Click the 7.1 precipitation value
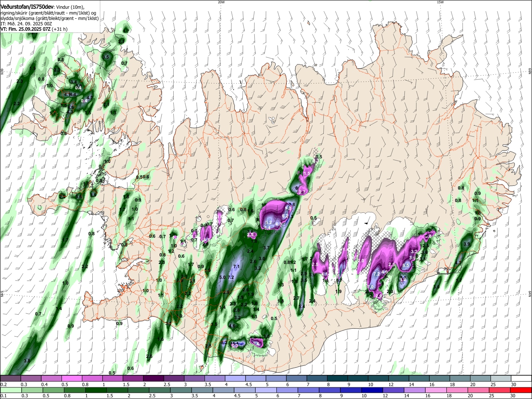The width and height of the screenshot is (532, 399). tap(236, 266)
